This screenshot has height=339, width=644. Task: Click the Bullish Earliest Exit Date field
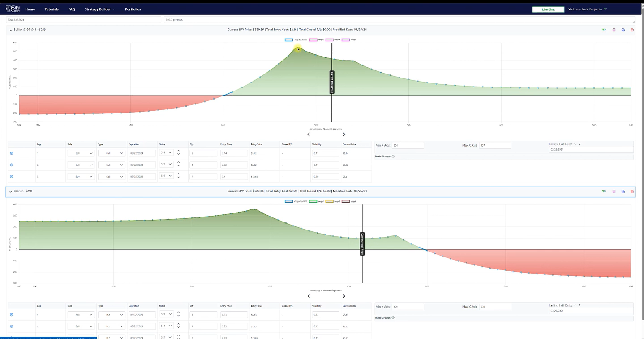point(591,149)
